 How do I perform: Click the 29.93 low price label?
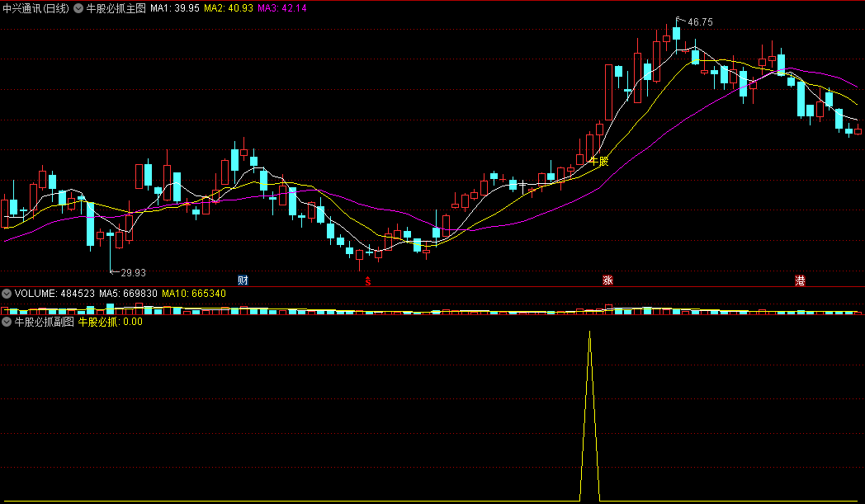[133, 272]
